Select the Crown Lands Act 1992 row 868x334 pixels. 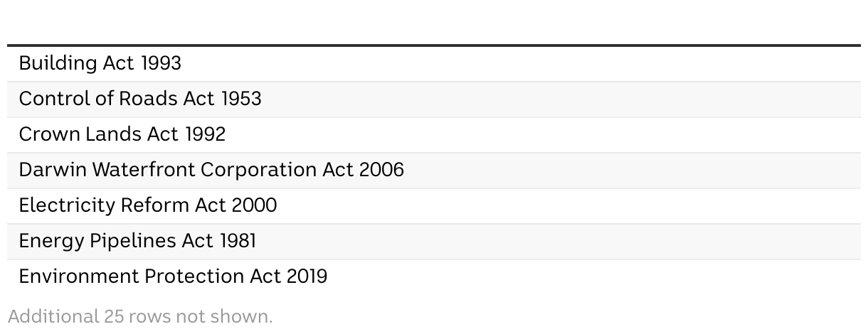pos(434,135)
